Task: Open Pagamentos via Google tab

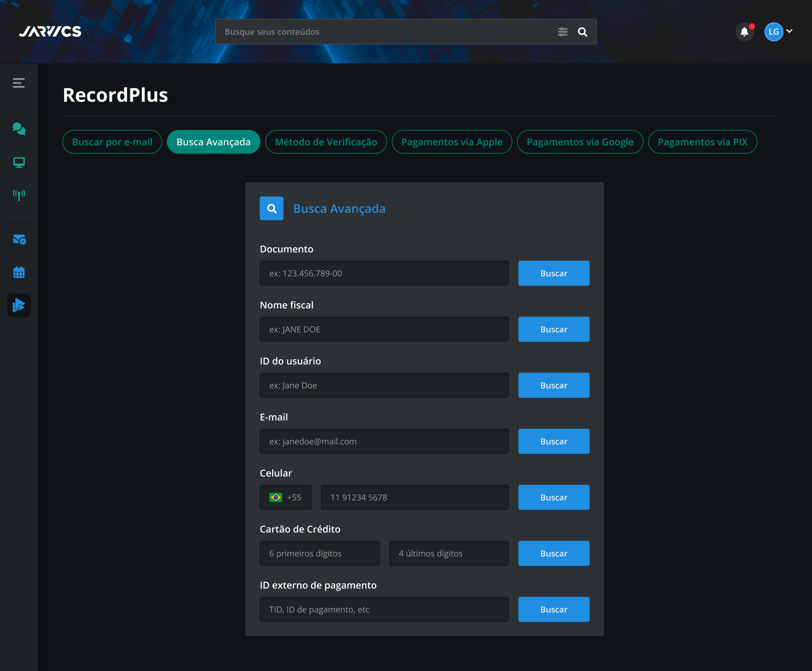Action: coord(580,142)
